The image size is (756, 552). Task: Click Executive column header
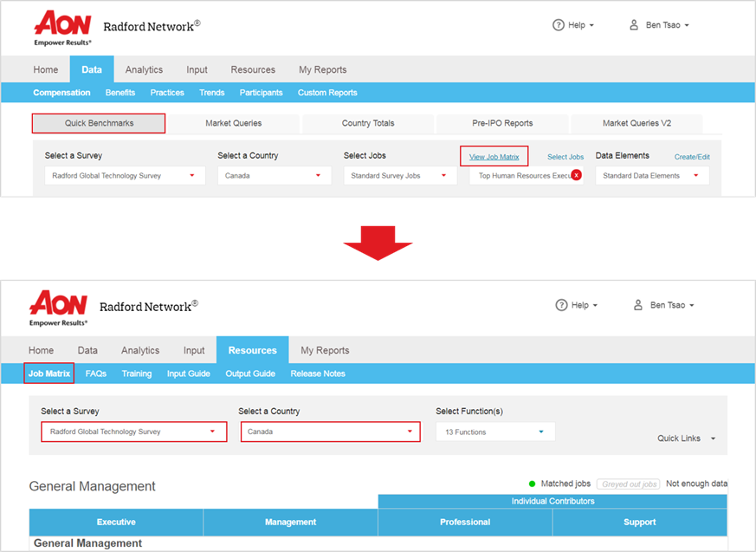click(116, 522)
